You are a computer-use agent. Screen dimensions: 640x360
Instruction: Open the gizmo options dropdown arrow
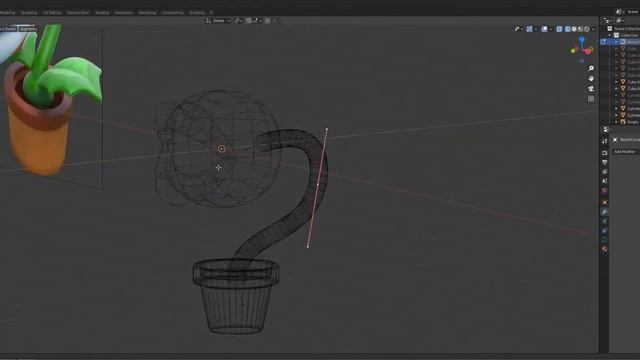pyautogui.click(x=536, y=29)
